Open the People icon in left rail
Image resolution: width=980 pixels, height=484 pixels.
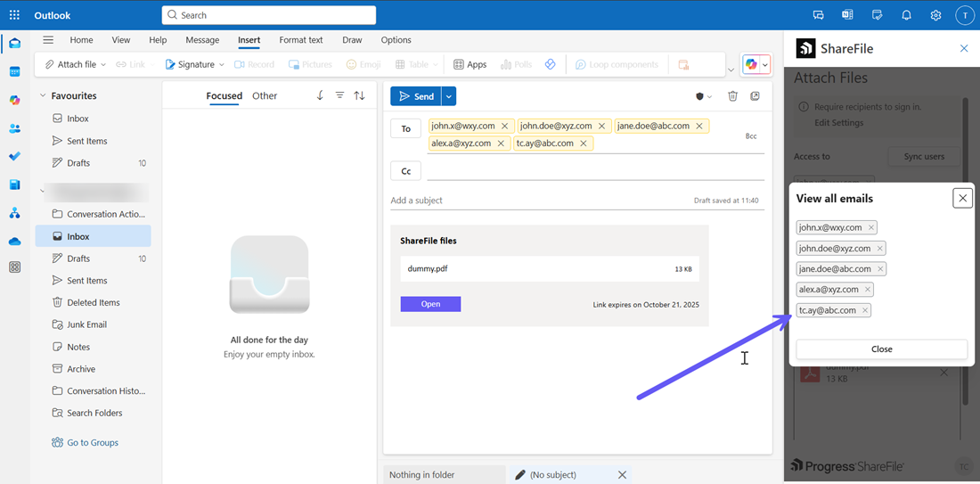[x=14, y=128]
